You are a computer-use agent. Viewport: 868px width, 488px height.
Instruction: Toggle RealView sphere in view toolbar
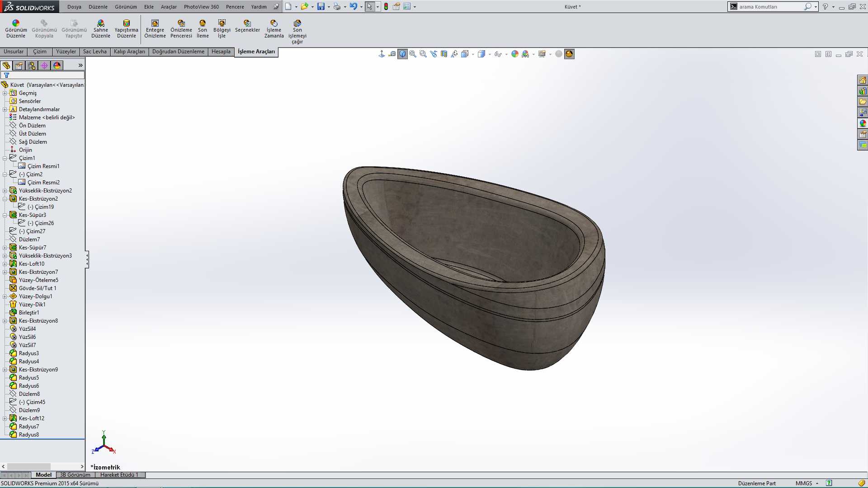point(559,54)
